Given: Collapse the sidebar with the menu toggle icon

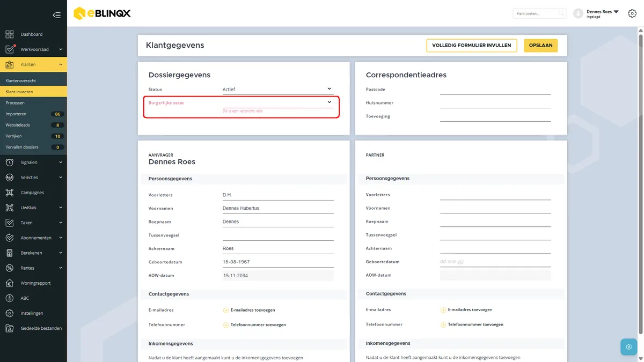Looking at the screenshot, I should point(56,15).
